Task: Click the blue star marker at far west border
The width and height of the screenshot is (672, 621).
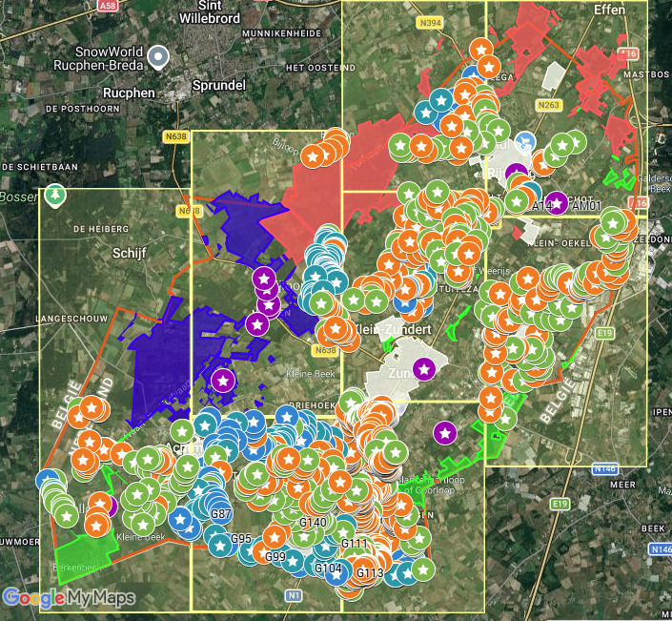Action: 47,480
